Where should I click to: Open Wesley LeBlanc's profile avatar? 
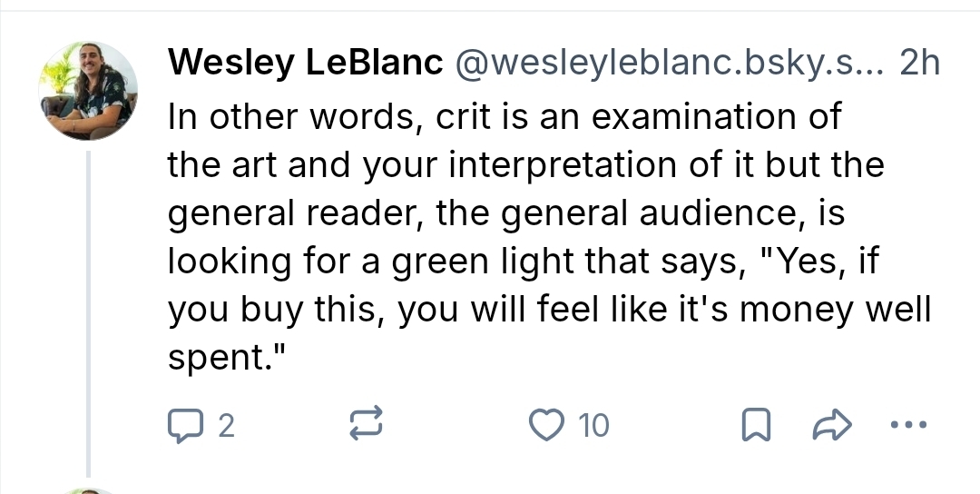point(88,91)
